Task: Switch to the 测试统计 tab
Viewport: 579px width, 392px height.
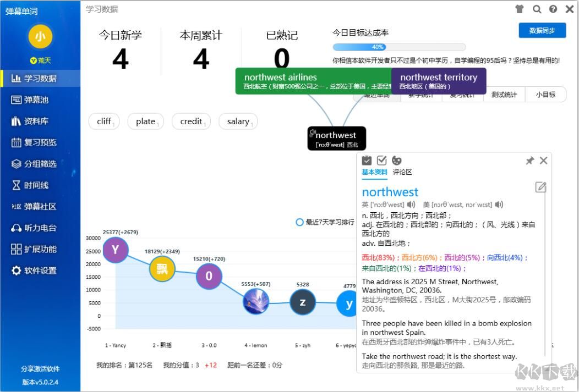Action: (504, 94)
